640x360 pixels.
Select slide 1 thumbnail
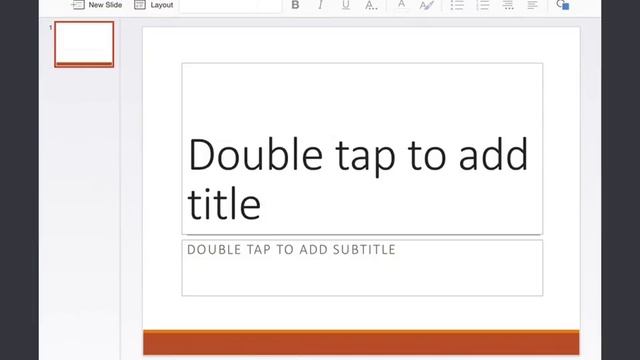84,44
